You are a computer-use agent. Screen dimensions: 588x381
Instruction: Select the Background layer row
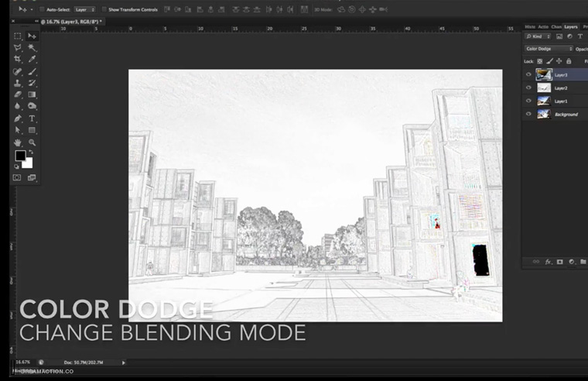pos(555,114)
